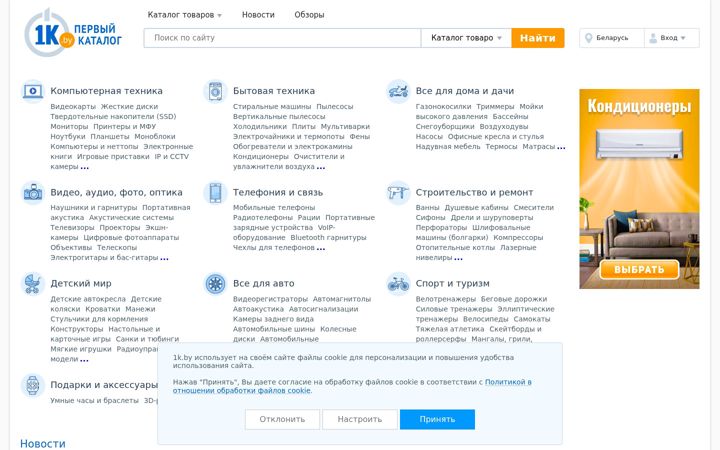This screenshot has height=450, width=720.
Task: Open the Мобильные телефоны link
Action: (274, 208)
